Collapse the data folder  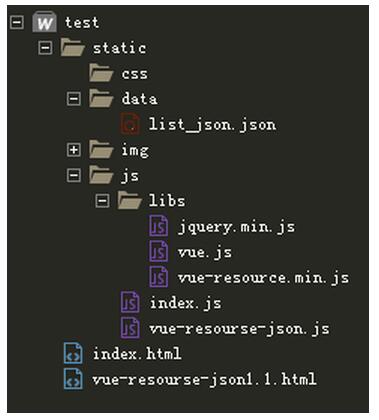coord(74,99)
